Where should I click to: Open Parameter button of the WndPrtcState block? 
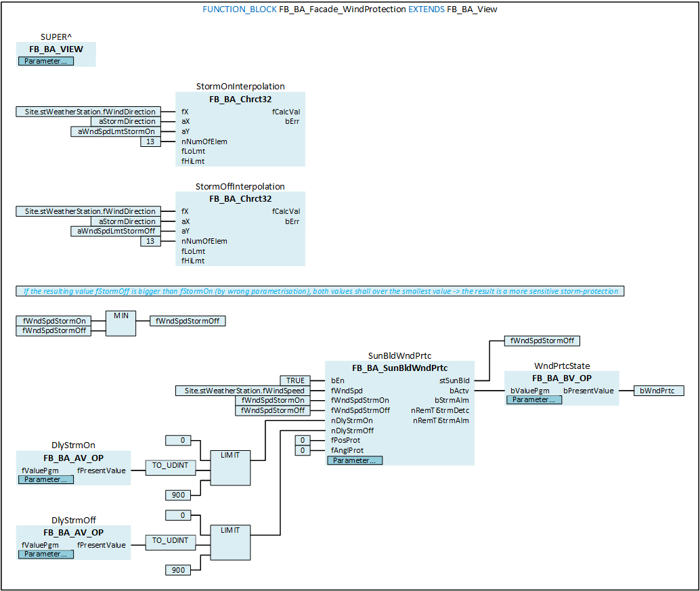pyautogui.click(x=534, y=399)
